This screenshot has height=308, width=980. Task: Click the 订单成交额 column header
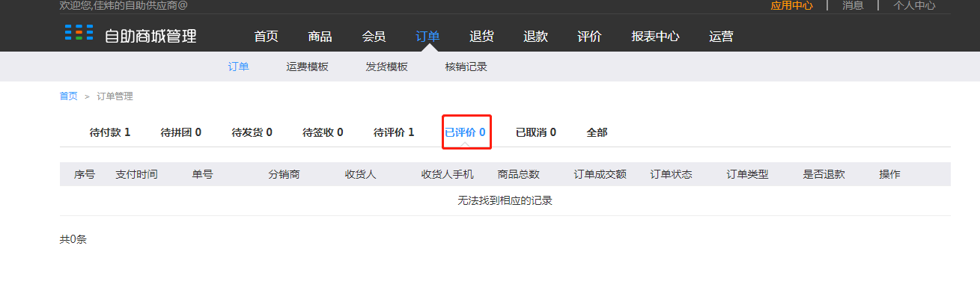coord(600,174)
